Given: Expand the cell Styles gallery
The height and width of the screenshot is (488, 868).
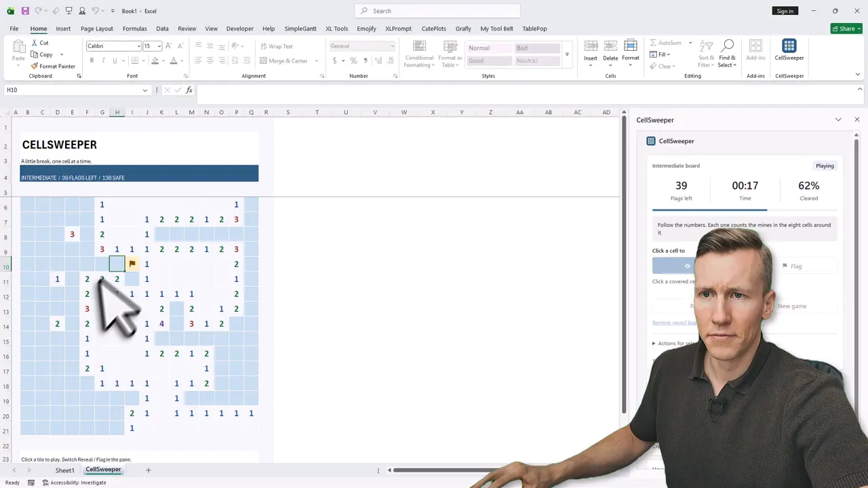Looking at the screenshot, I should coord(567,54).
